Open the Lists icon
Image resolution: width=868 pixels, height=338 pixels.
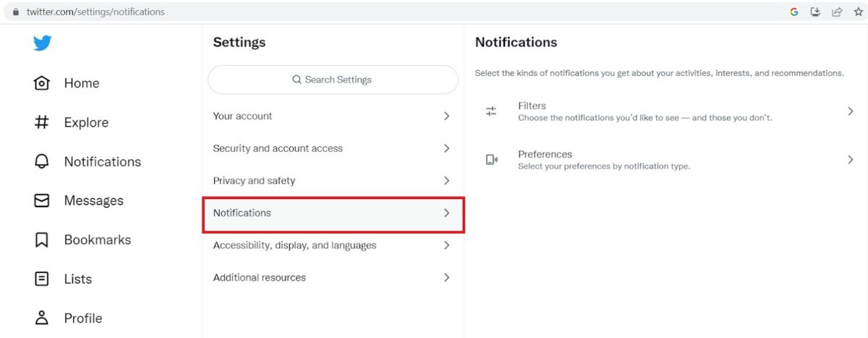coord(42,279)
